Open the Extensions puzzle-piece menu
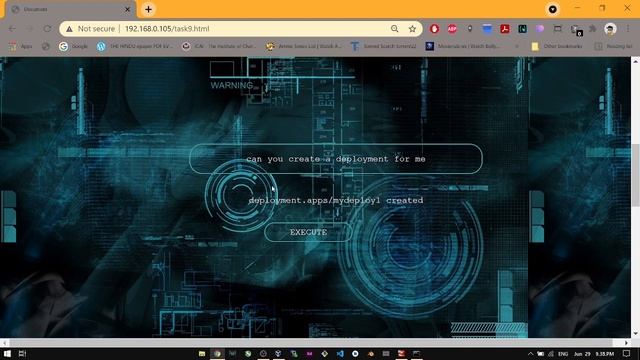 pyautogui.click(x=593, y=29)
